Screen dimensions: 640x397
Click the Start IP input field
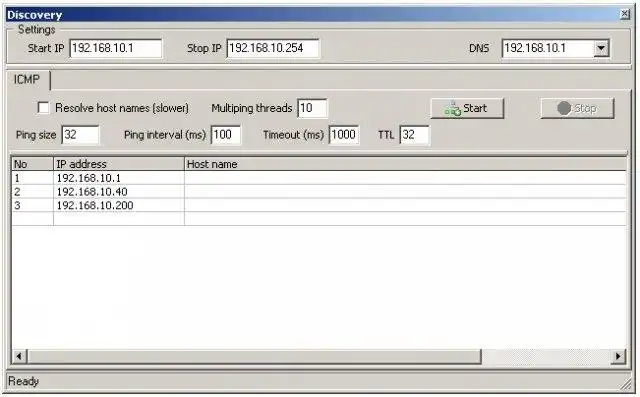tap(116, 48)
